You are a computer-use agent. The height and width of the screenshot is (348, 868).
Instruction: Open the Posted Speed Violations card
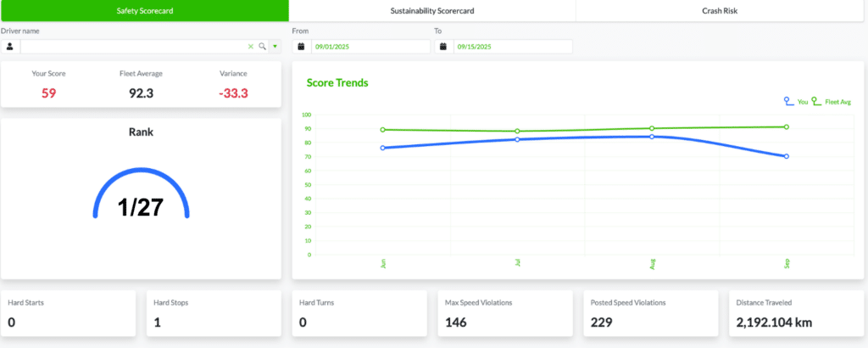point(650,313)
